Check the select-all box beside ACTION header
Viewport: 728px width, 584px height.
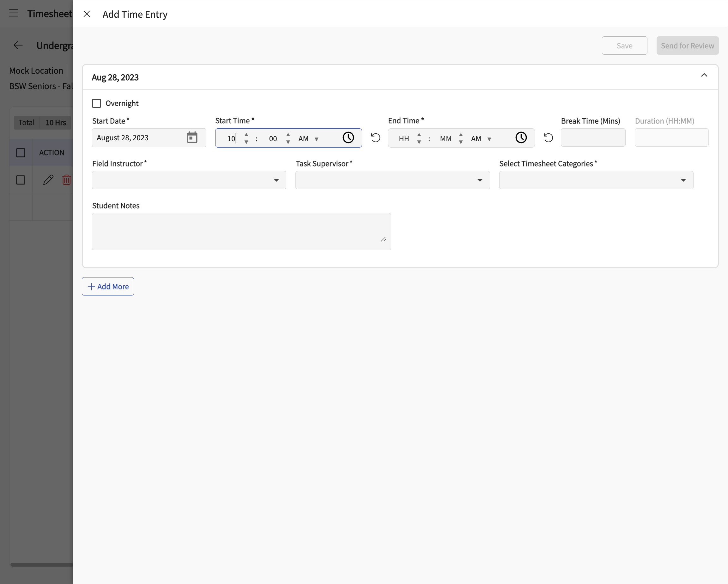[x=21, y=153]
